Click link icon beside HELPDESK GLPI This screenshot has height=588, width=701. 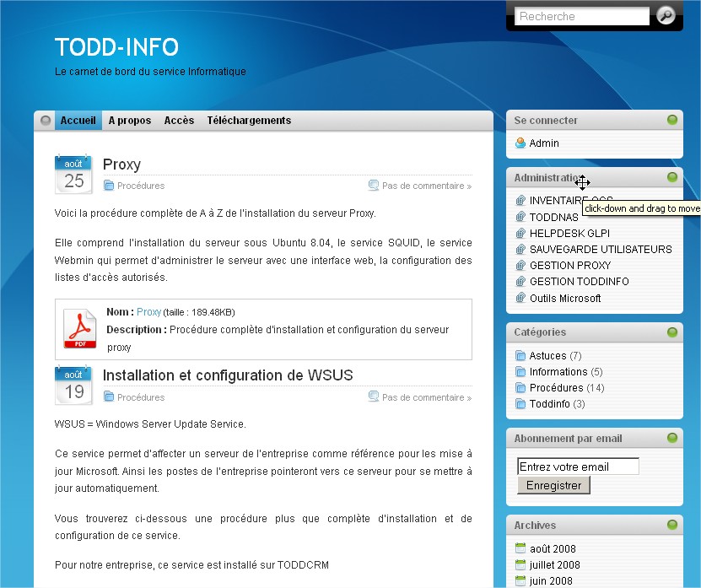point(520,233)
